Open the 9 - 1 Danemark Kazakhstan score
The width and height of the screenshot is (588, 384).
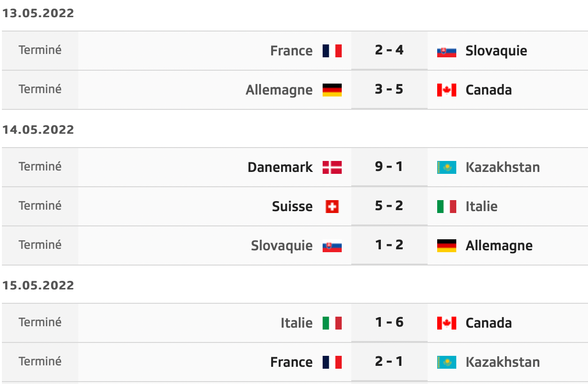[x=389, y=167]
